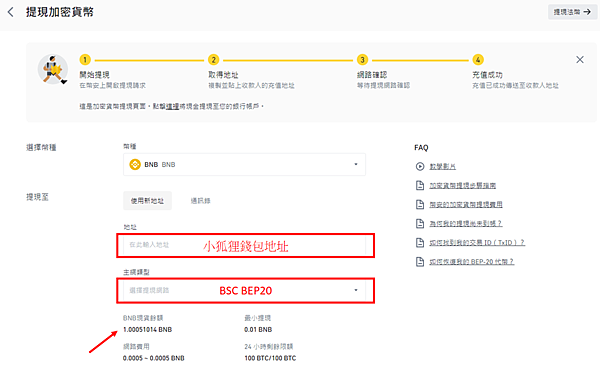600x368 pixels.
Task: Click the running courier illustration icon
Action: pyautogui.click(x=53, y=70)
